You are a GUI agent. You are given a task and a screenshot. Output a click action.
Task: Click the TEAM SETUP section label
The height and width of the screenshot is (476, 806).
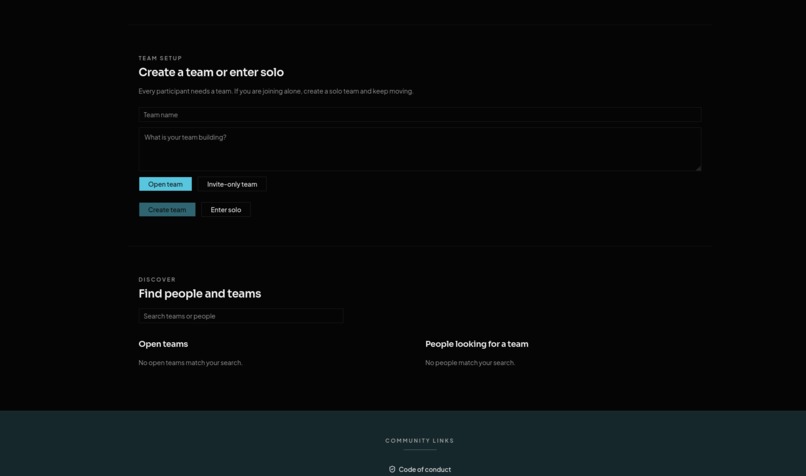(x=160, y=58)
